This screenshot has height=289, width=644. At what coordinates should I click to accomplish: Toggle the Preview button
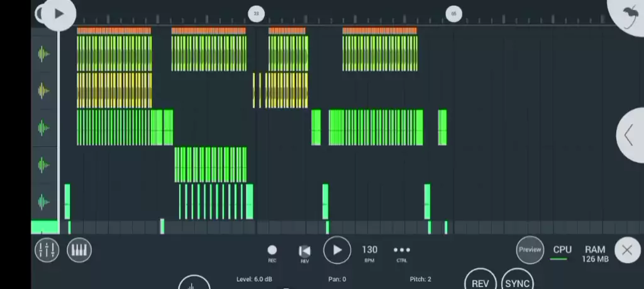[x=530, y=249]
